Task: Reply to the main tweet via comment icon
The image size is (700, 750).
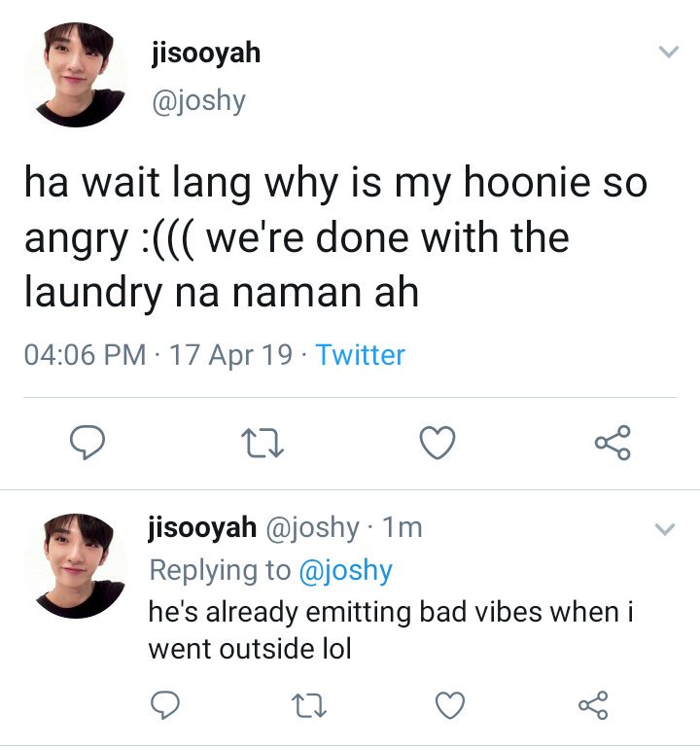Action: (x=87, y=443)
